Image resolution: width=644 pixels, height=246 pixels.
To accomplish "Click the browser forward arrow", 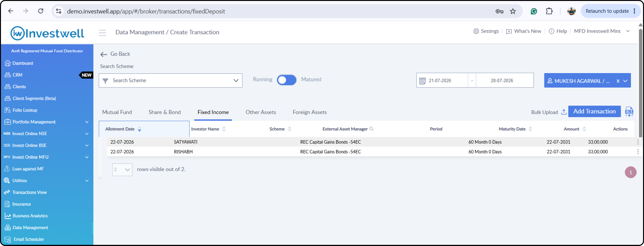I will [x=26, y=11].
